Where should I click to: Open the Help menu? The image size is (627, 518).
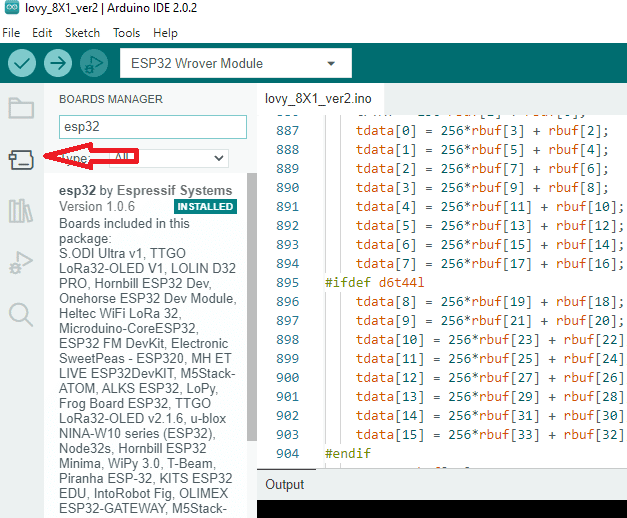tap(165, 33)
